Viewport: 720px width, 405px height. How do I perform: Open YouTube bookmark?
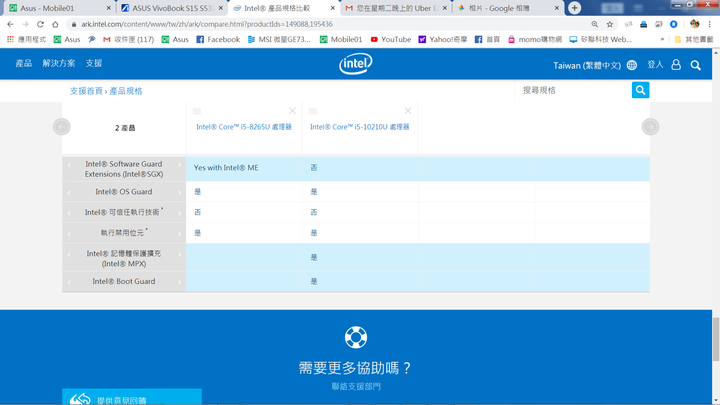click(391, 39)
